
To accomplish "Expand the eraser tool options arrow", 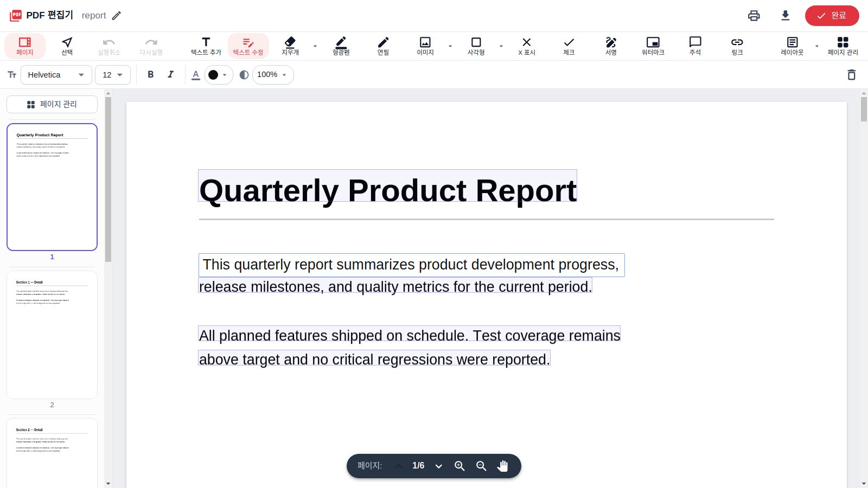I will [315, 46].
